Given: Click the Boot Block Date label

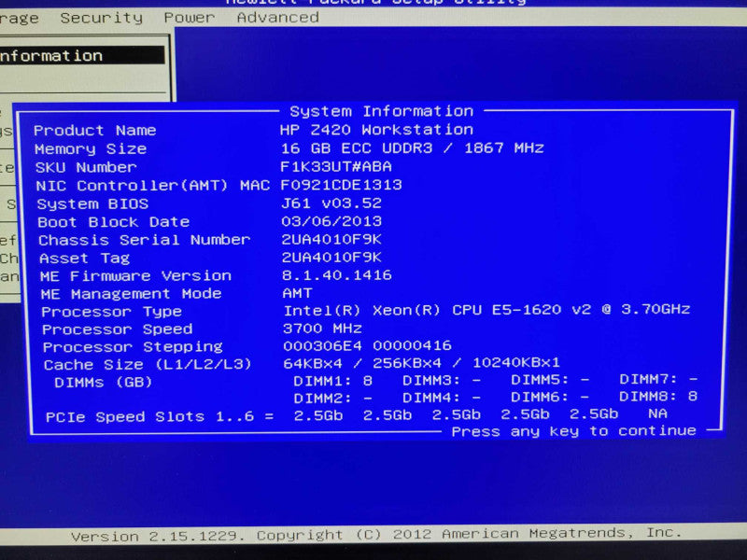Looking at the screenshot, I should point(113,222).
